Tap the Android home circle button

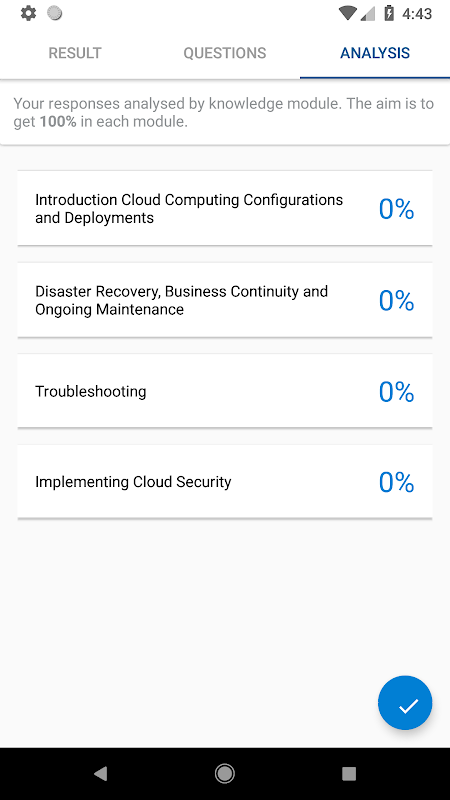(x=224, y=774)
